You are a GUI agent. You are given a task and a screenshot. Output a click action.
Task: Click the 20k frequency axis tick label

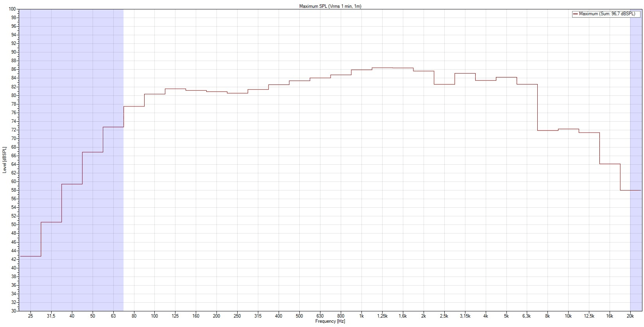pyautogui.click(x=630, y=316)
